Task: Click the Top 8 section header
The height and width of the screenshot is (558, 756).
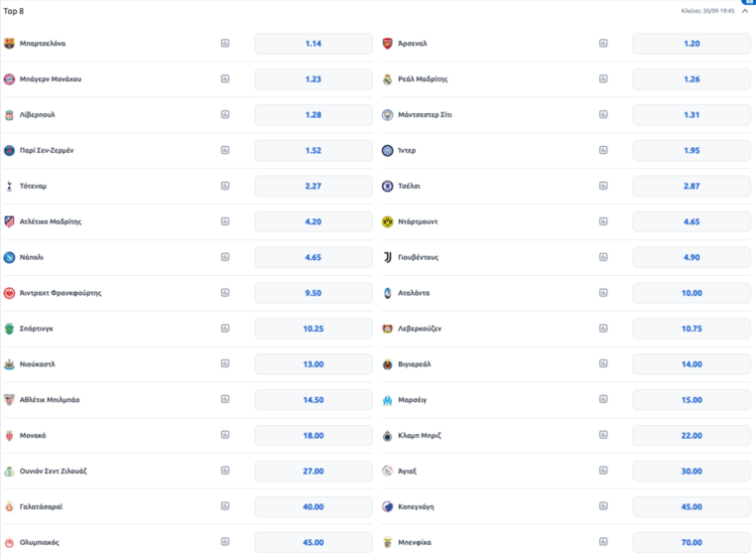Action: click(x=15, y=11)
